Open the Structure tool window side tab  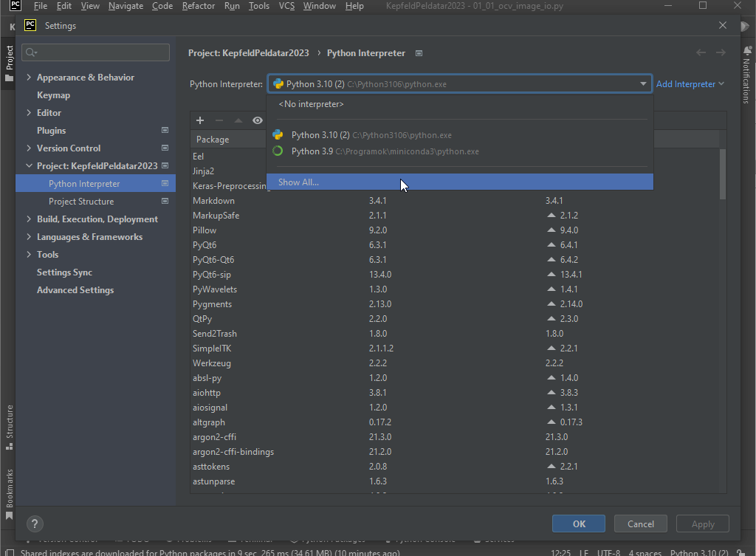point(9,428)
